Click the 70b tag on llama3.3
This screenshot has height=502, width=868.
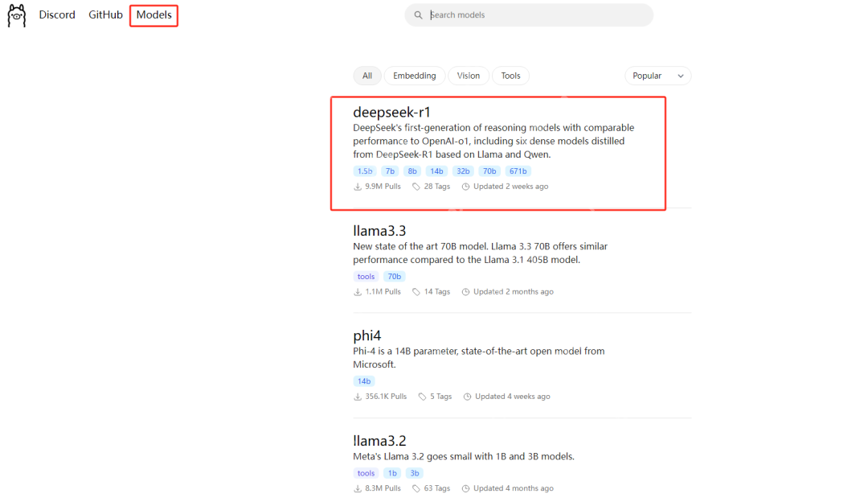coord(394,277)
